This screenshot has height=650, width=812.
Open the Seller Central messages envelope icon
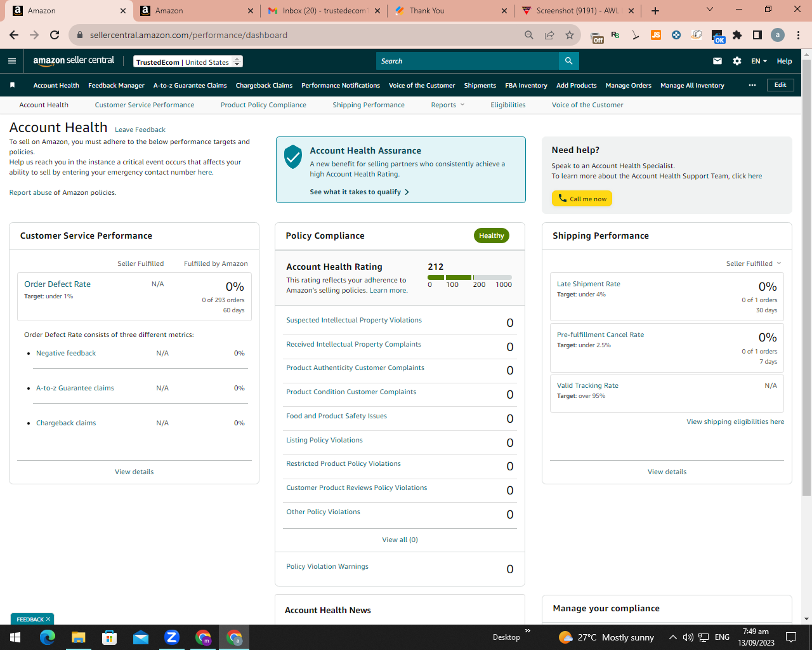717,61
